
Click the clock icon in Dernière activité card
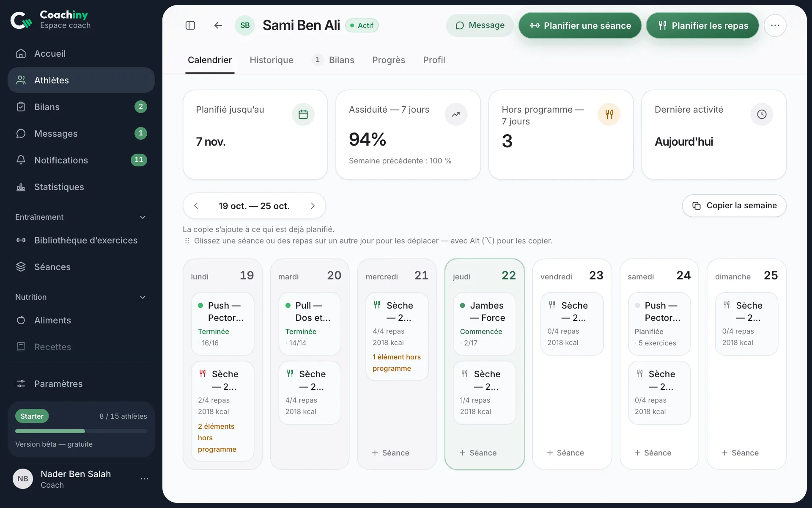[761, 114]
